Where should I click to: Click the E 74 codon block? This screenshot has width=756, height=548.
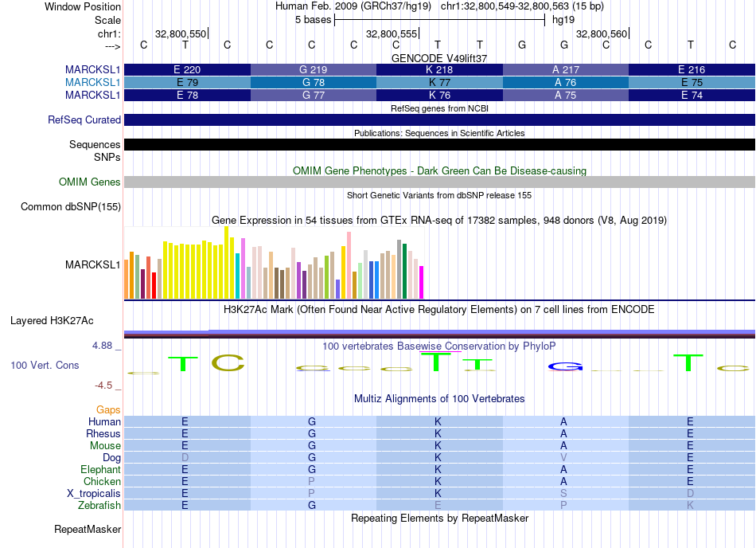point(692,95)
